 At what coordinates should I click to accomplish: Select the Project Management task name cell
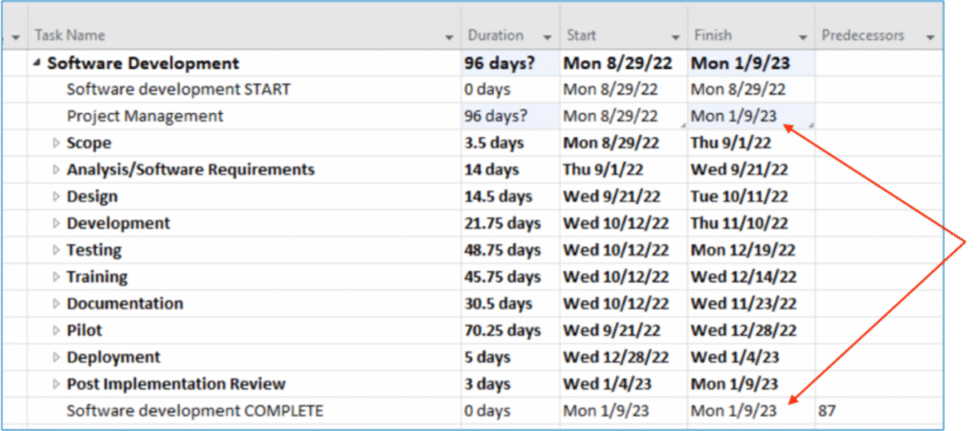[145, 117]
